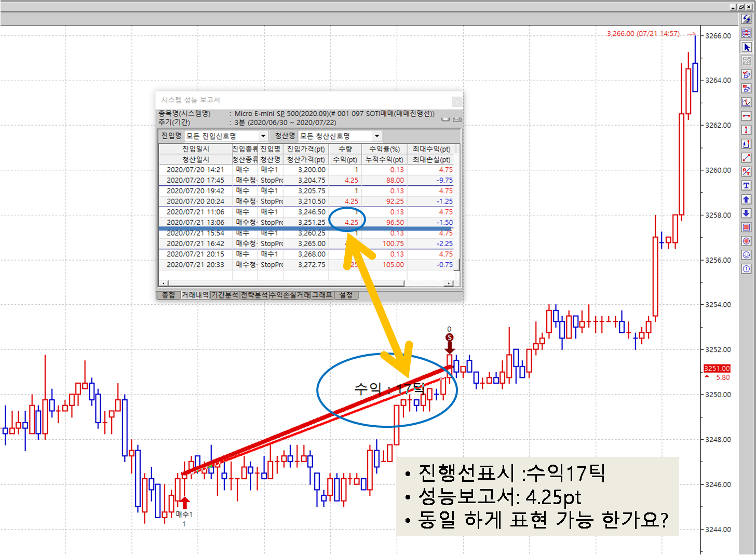Open the 청산명 exit signal dropdown

[x=377, y=136]
